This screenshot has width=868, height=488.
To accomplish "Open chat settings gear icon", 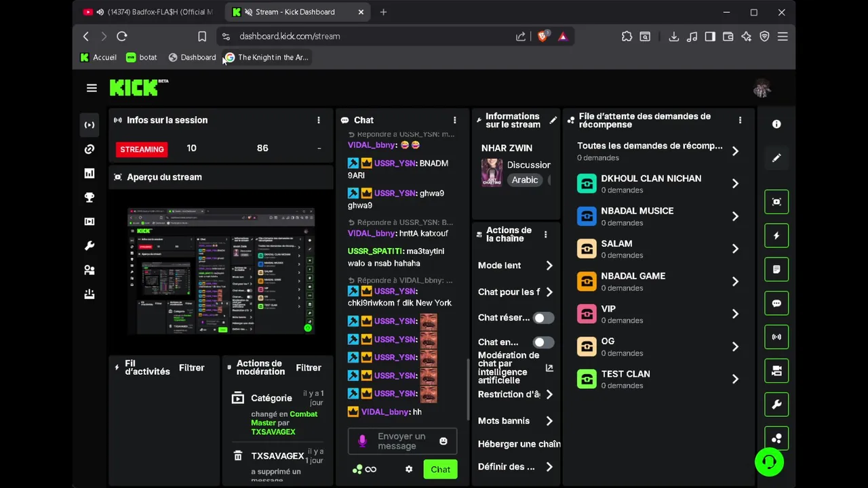I will (x=409, y=469).
